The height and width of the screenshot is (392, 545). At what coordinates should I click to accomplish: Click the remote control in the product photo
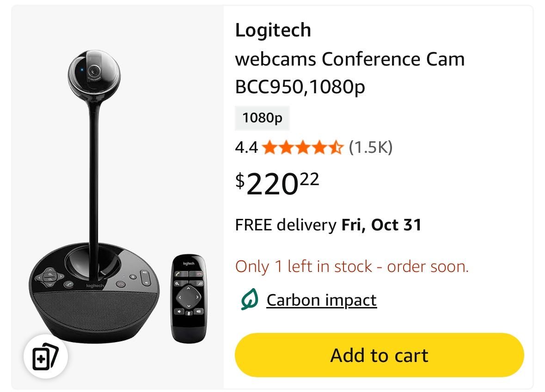190,298
